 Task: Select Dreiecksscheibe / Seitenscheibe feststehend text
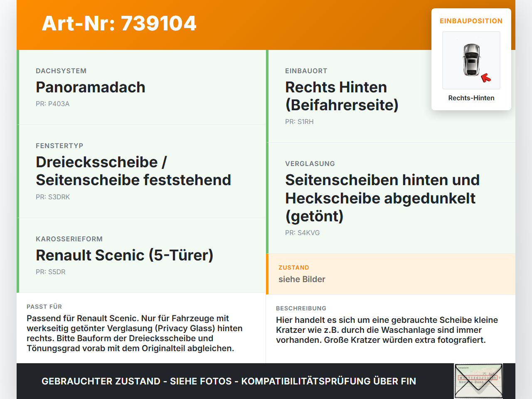pos(133,171)
